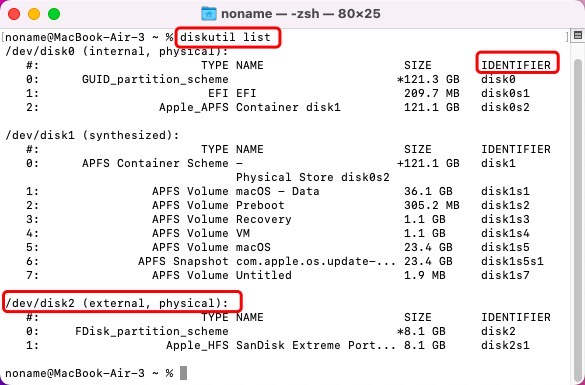Screen dimensions: 585x385
Task: Click 'APFS Snapshot' type text
Action: [183, 261]
